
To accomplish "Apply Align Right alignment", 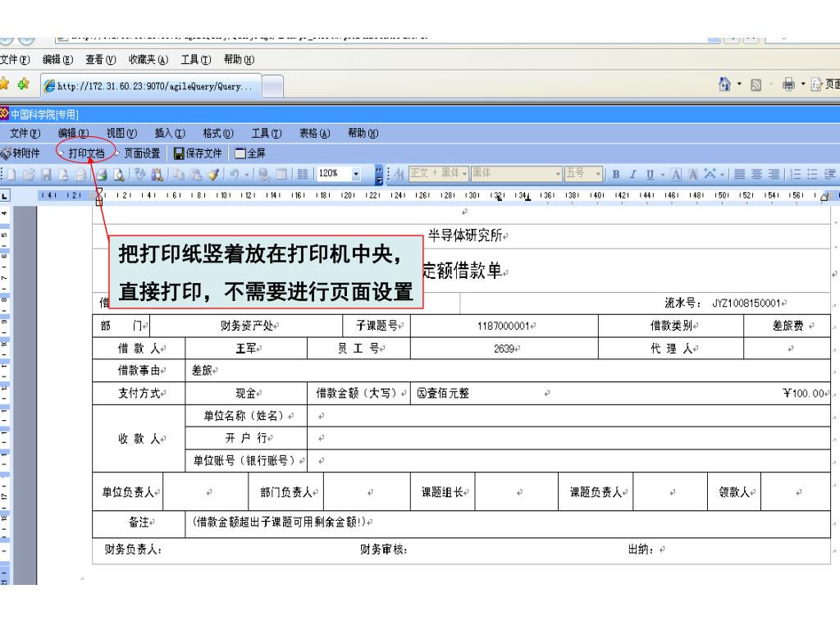I will (774, 174).
